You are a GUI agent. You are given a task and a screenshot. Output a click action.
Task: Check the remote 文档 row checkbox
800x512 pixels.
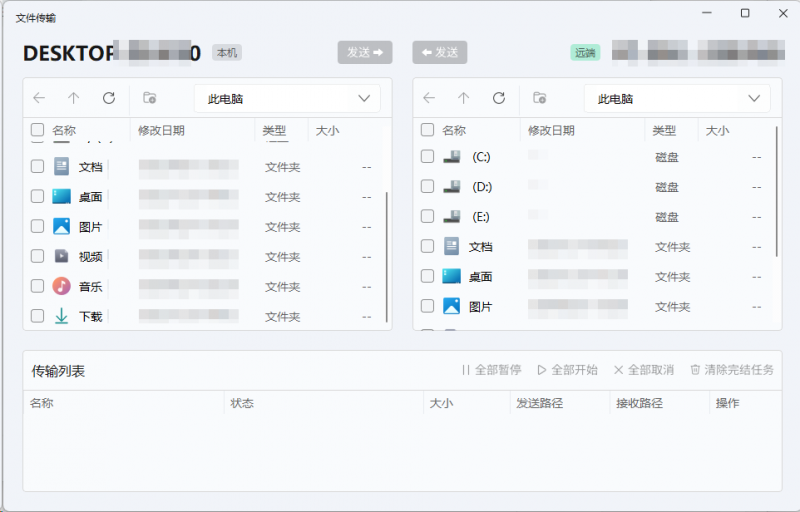pos(427,246)
